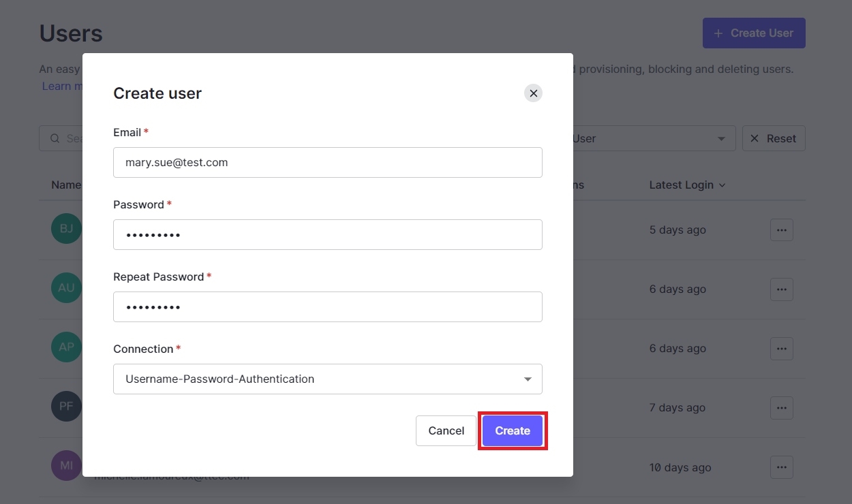Open actions menu for 5 days ago user

(x=782, y=230)
